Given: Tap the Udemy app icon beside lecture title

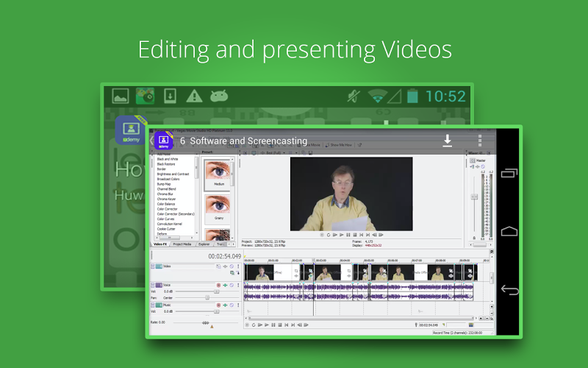Looking at the screenshot, I should 163,140.
